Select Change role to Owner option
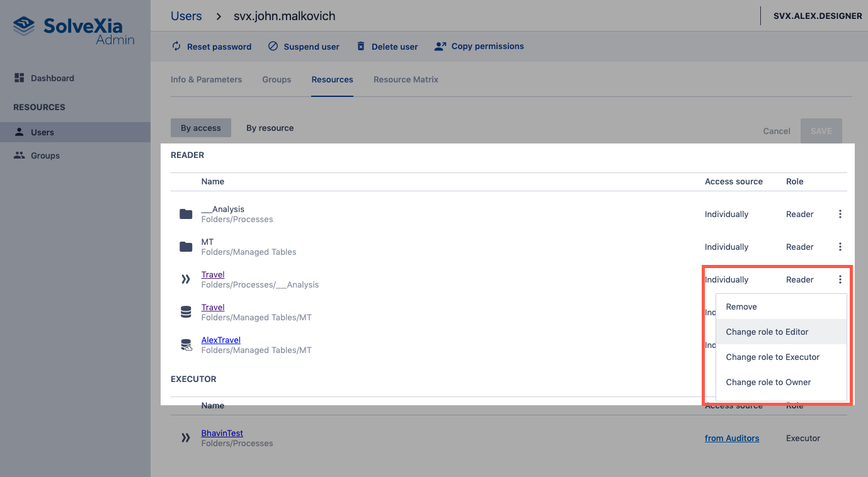Viewport: 868px width, 477px height. pos(768,382)
